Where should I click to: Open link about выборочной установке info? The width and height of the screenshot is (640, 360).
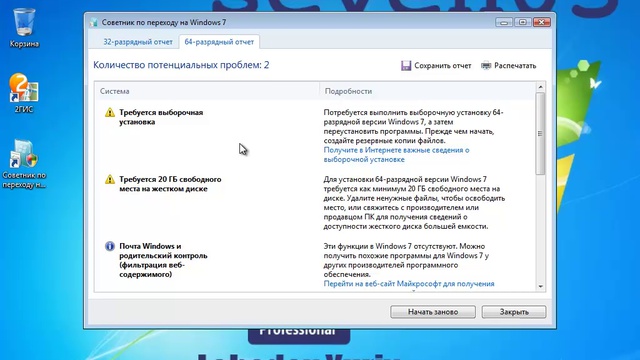[396, 155]
